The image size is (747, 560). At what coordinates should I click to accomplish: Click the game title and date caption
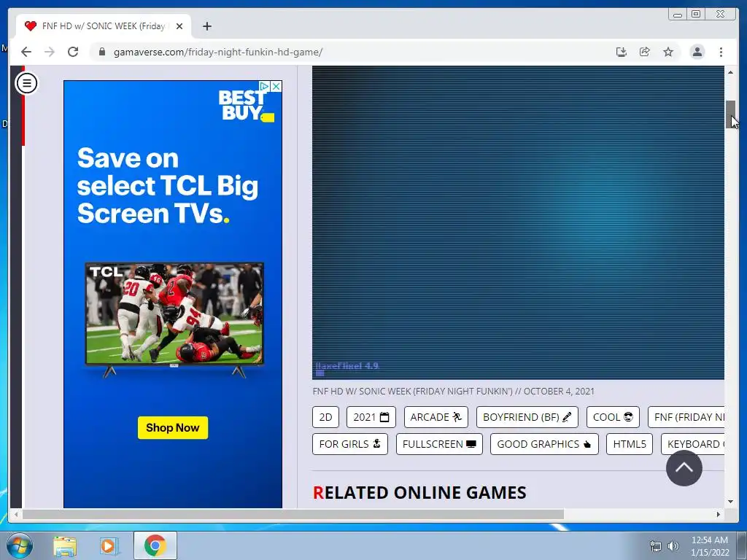point(453,392)
